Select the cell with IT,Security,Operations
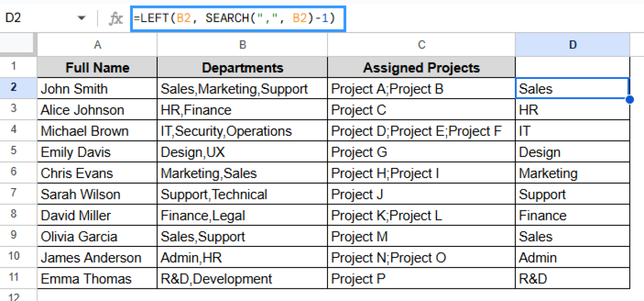Image resolution: width=644 pixels, height=301 pixels. coord(242,131)
